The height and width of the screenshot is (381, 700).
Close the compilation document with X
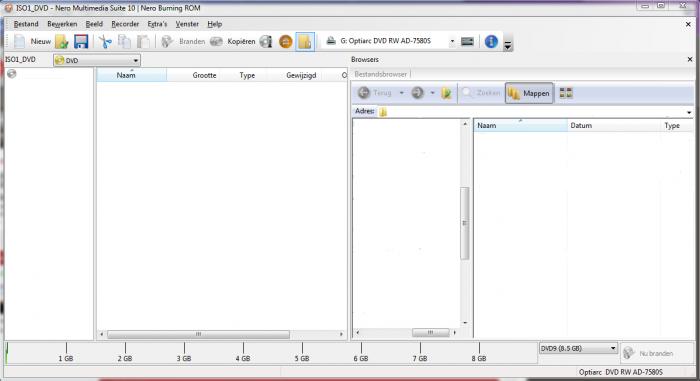(x=688, y=24)
